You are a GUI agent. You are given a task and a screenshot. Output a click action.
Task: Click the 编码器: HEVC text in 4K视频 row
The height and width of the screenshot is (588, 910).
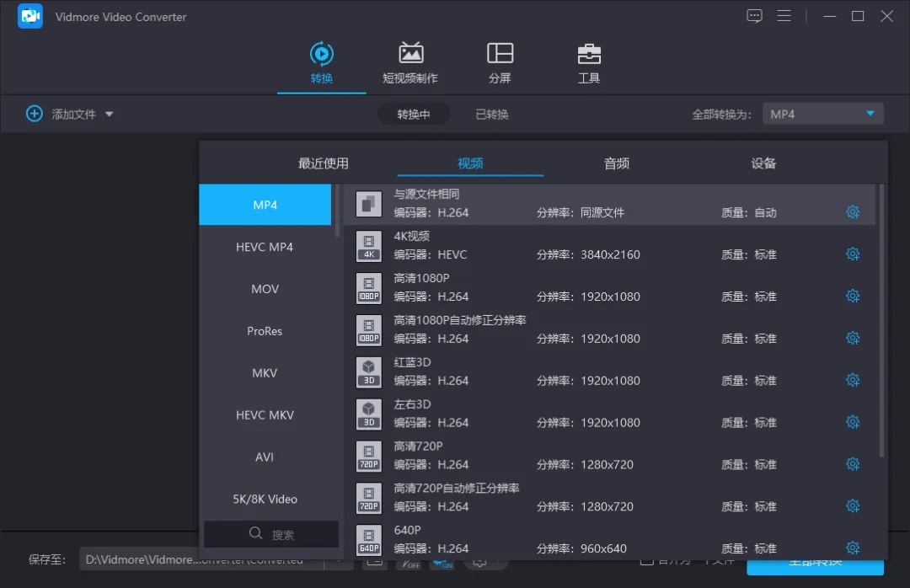pyautogui.click(x=430, y=254)
